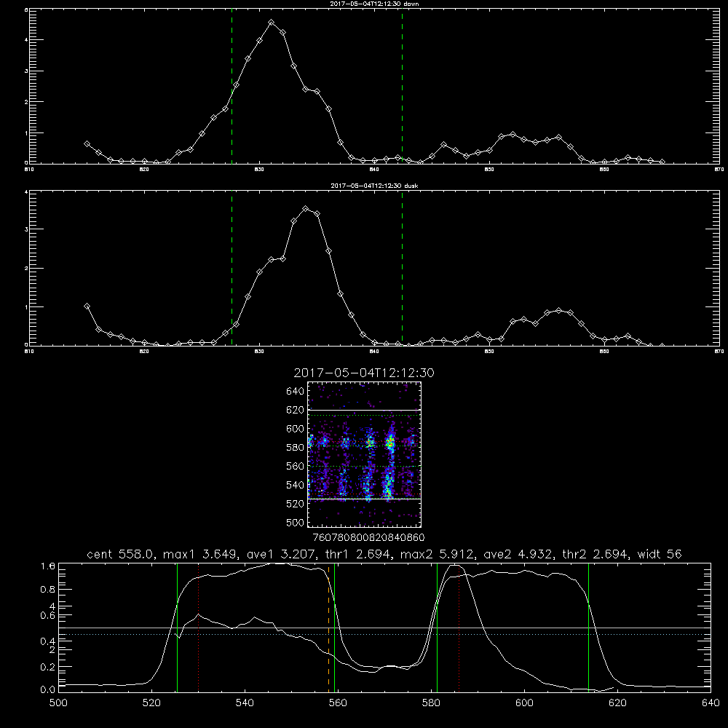Click the '600' y-axis label beside the spectral image

click(296, 429)
